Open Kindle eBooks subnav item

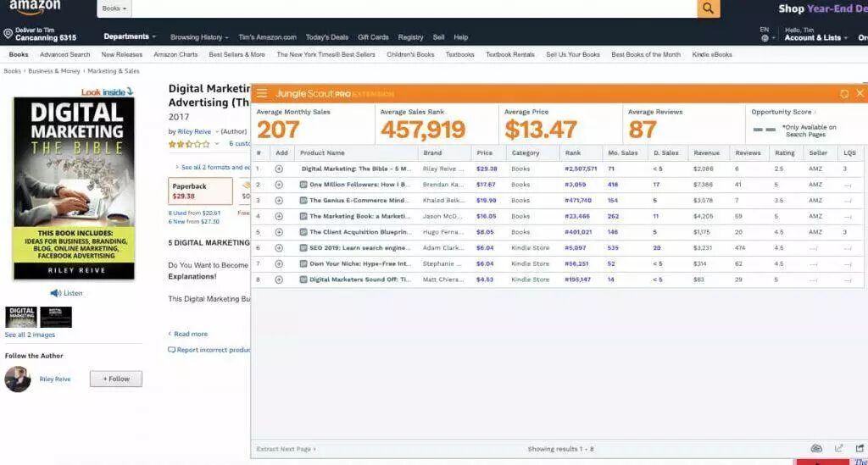(x=712, y=55)
